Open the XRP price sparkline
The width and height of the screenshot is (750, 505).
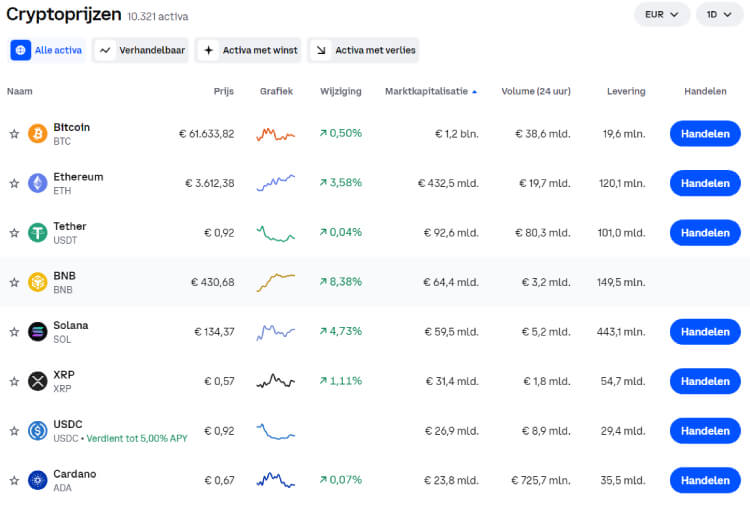click(x=276, y=381)
